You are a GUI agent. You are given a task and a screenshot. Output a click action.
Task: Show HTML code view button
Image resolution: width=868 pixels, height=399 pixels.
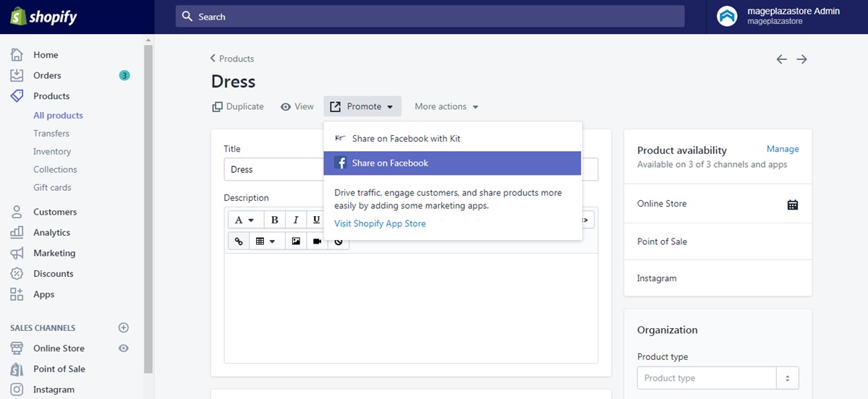tap(587, 220)
